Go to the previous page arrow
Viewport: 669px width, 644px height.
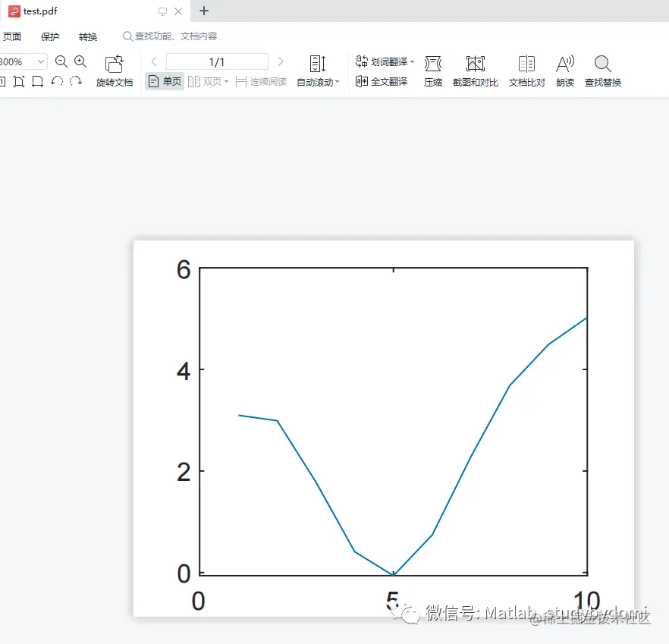point(154,61)
